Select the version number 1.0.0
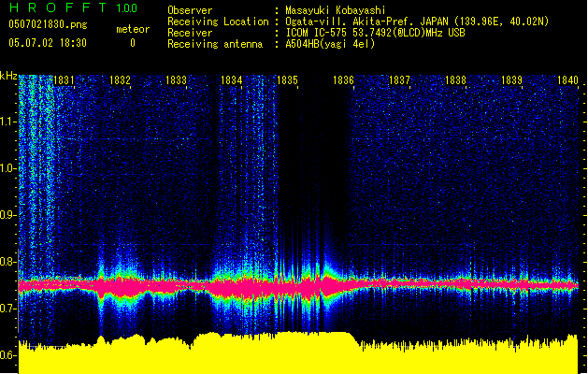588x374 pixels. [127, 8]
